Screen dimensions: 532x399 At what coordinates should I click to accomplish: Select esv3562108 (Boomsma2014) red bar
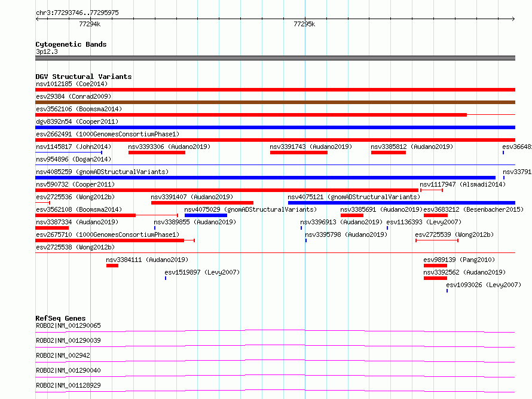coord(85,215)
